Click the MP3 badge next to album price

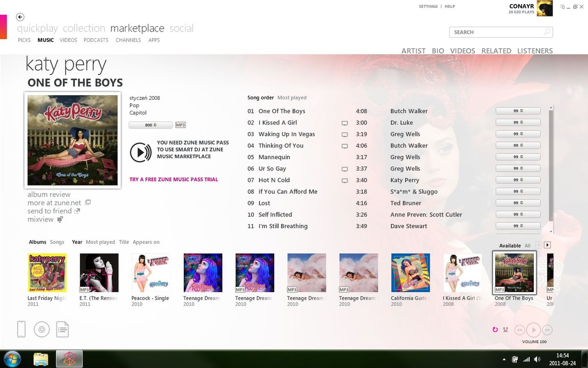[x=181, y=125]
